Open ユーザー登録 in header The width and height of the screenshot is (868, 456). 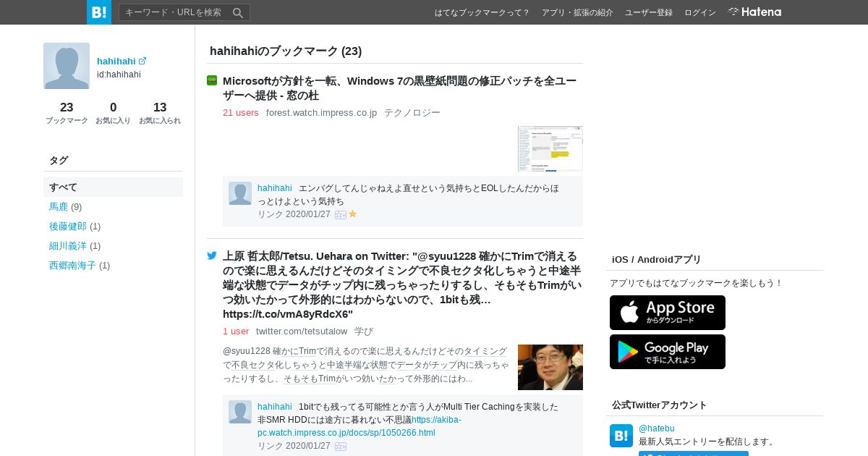pos(649,12)
